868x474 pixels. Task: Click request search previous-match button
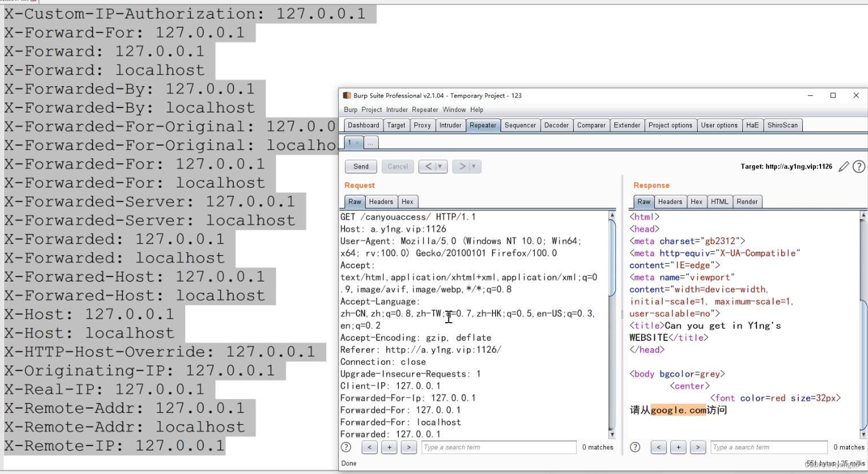pos(370,447)
